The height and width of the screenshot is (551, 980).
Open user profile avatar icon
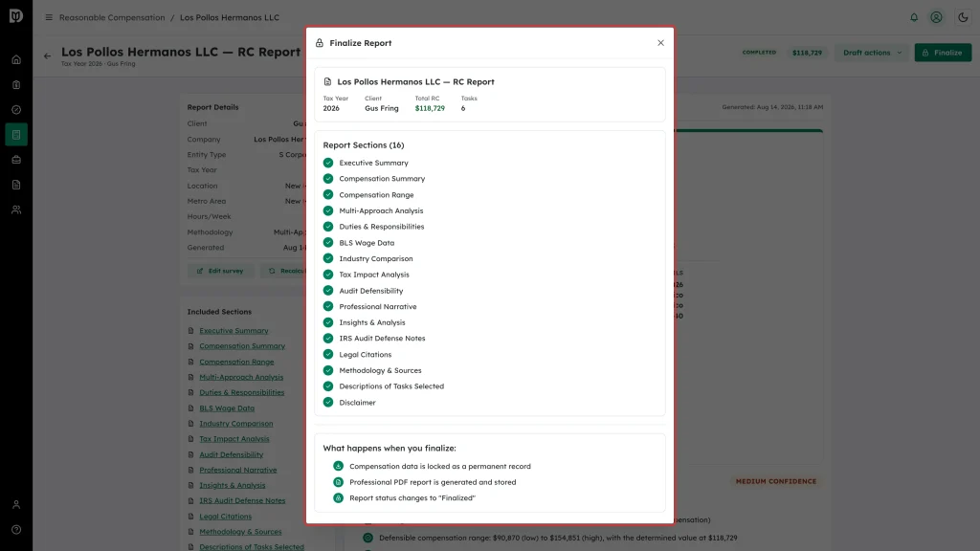936,17
